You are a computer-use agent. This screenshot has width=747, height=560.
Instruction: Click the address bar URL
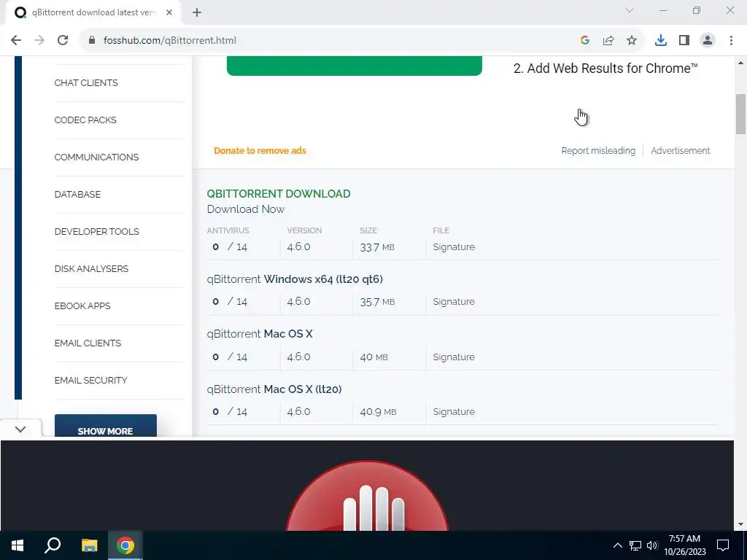pos(169,41)
